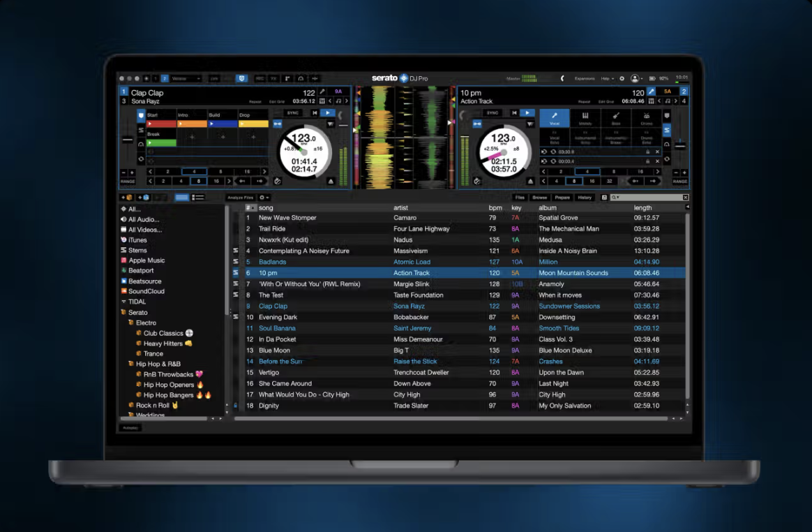Eject track from the right deck
812x532 pixels.
point(530,181)
